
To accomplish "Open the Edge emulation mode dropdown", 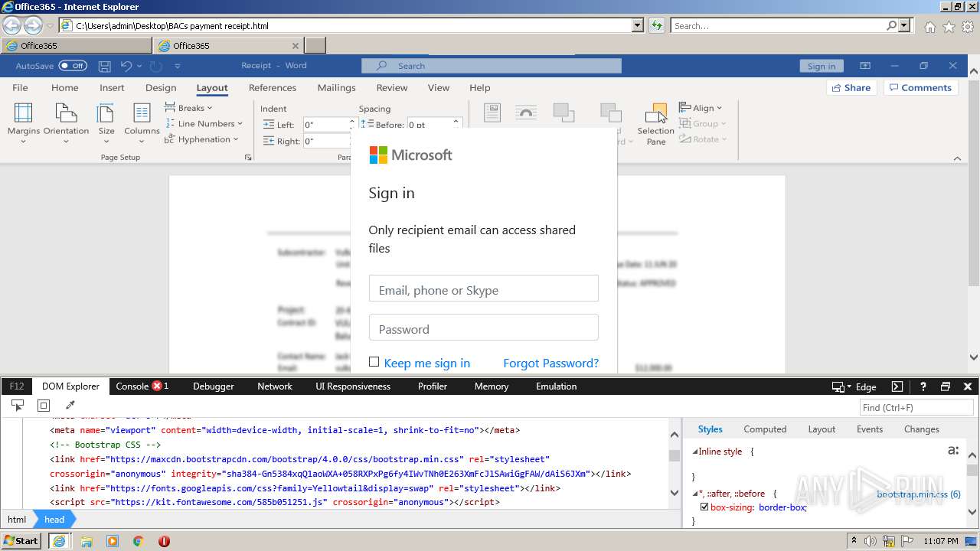I will click(x=854, y=386).
